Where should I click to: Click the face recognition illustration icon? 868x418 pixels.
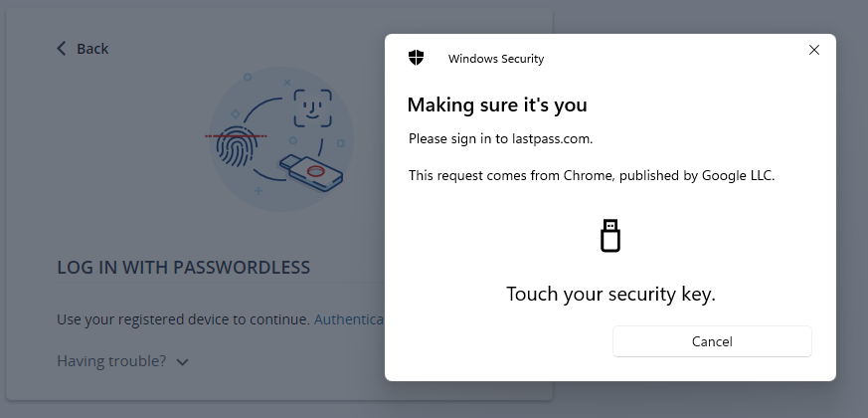point(312,107)
